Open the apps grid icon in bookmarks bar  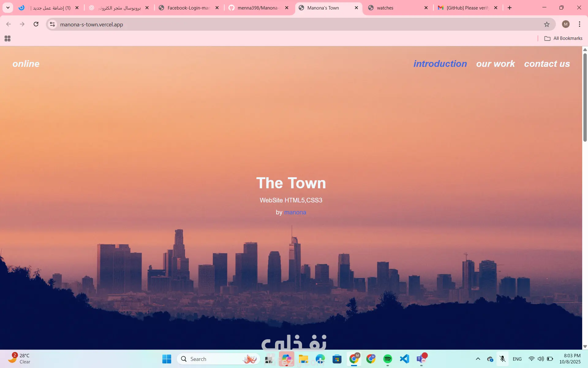click(8, 38)
